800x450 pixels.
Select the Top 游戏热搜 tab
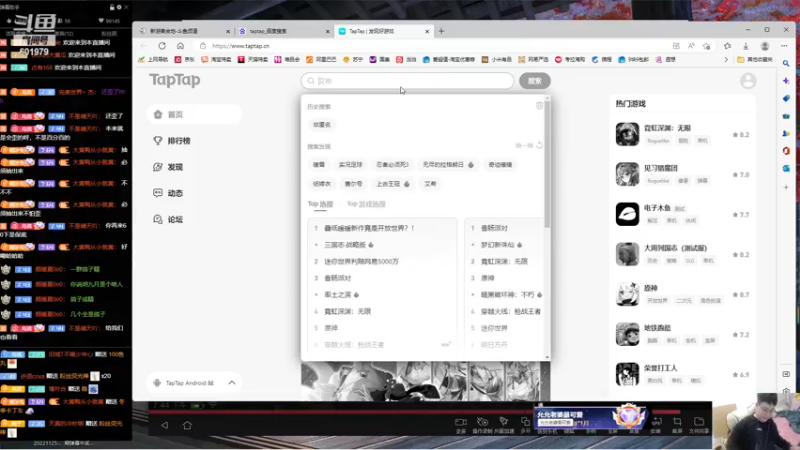(x=366, y=204)
